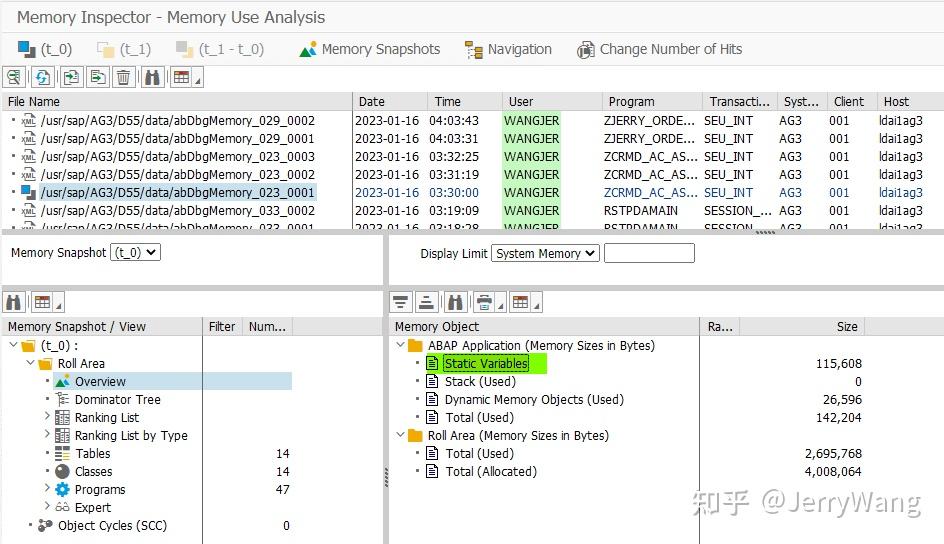Image resolution: width=944 pixels, height=544 pixels.
Task: Focus the Display Limit value field
Action: (649, 253)
